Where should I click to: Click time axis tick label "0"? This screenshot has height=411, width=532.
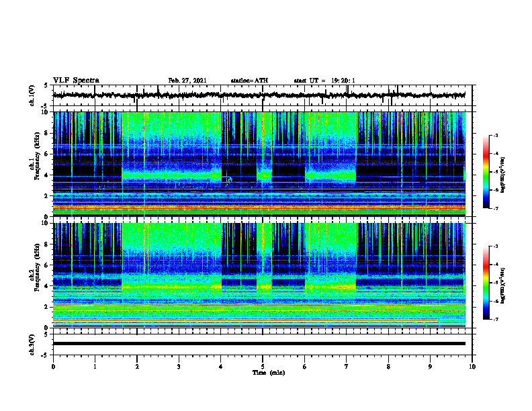[x=53, y=367]
